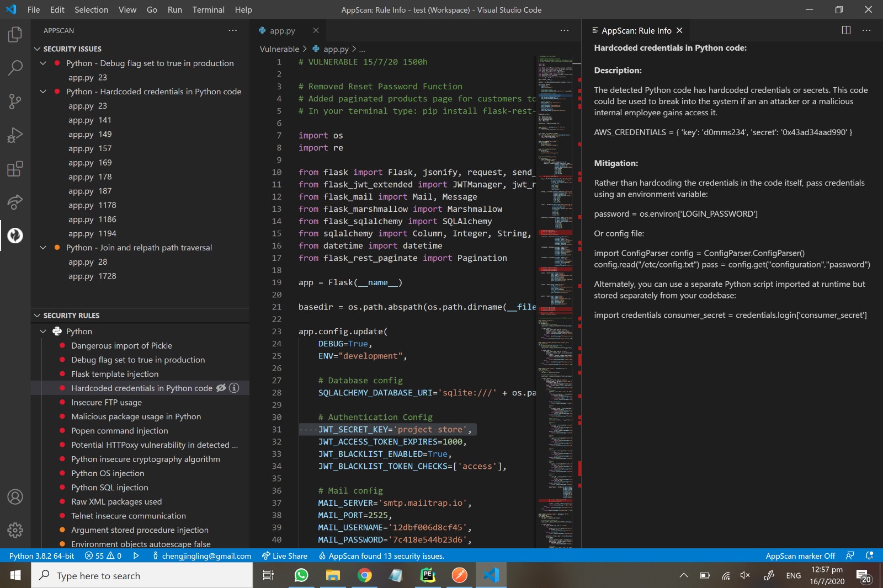This screenshot has height=588, width=883.
Task: Open WhatsApp from the taskbar
Action: tap(301, 575)
